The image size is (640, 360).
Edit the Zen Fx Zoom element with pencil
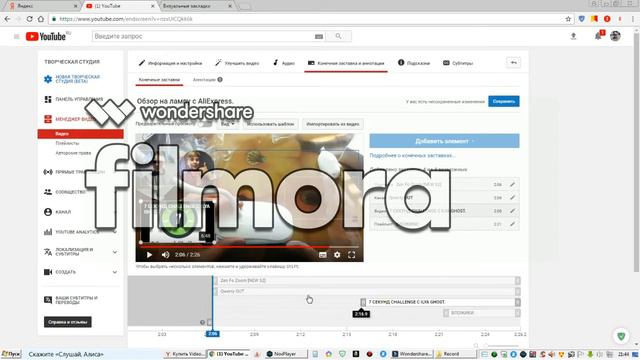tap(512, 184)
